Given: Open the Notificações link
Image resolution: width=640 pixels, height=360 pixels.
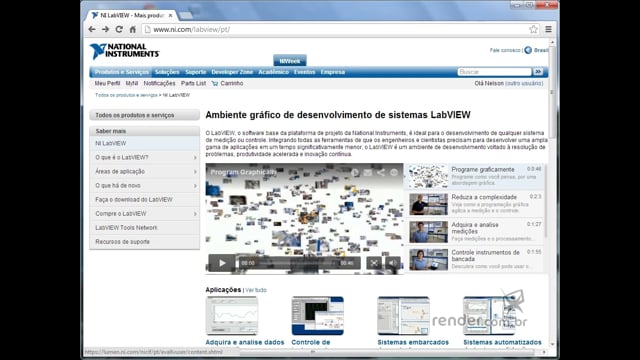Looking at the screenshot, I should pyautogui.click(x=159, y=83).
